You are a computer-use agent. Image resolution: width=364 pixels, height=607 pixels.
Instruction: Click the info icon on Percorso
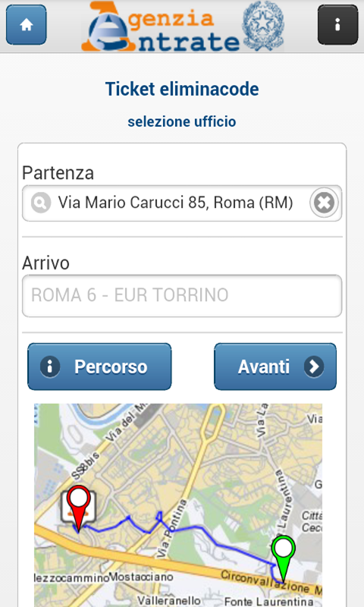[x=50, y=366]
